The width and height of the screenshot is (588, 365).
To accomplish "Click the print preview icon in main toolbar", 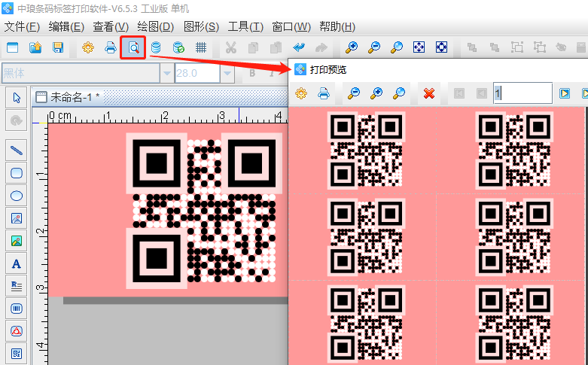I will (133, 47).
